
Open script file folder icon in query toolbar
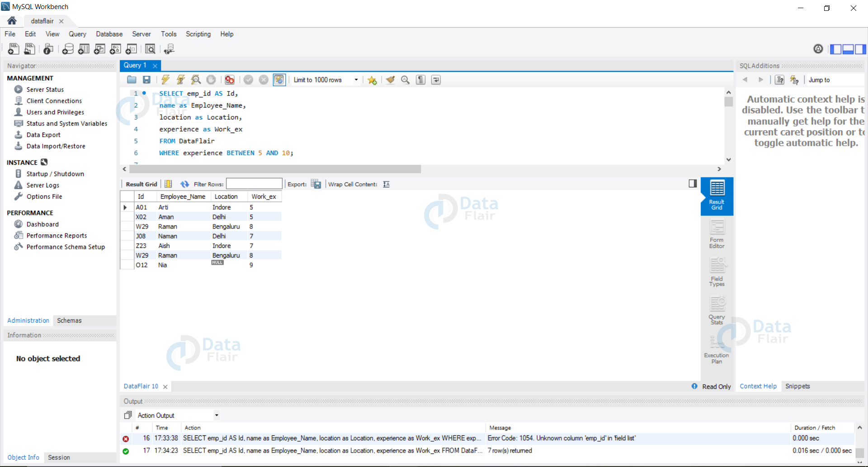tap(132, 80)
